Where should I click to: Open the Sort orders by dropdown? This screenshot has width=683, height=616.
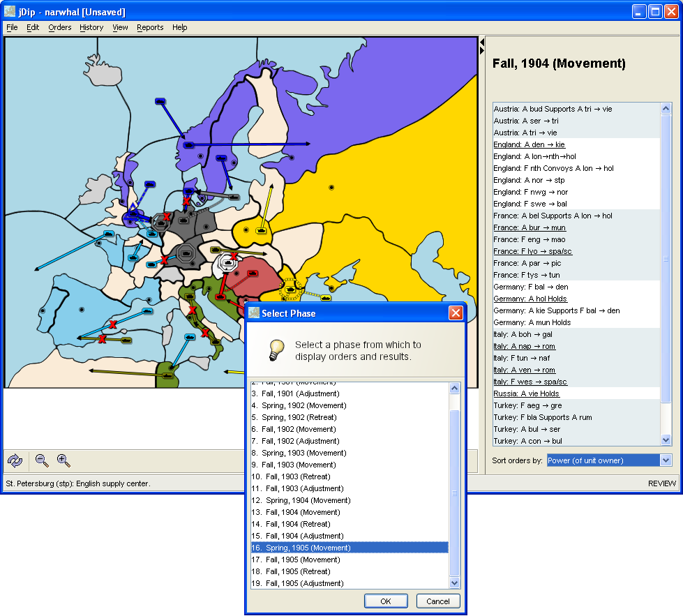click(609, 460)
